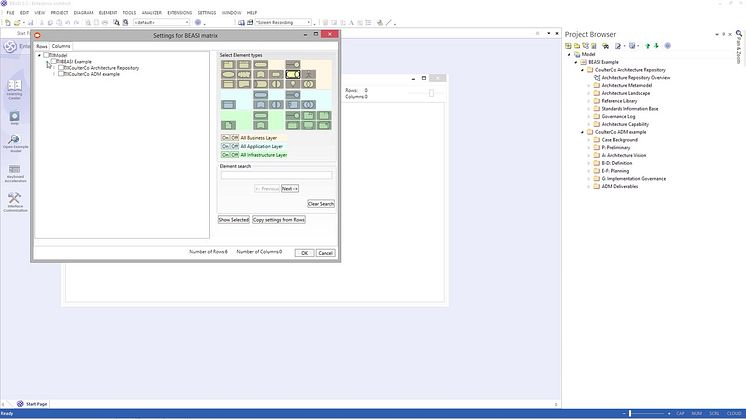Click the New Package folder icon in Project Browser
The width and height of the screenshot is (746, 419).
click(577, 46)
